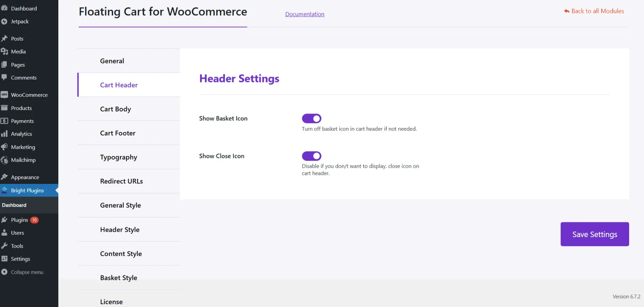The width and height of the screenshot is (644, 307).
Task: Click the Posts pushpin icon
Action: click(4, 39)
